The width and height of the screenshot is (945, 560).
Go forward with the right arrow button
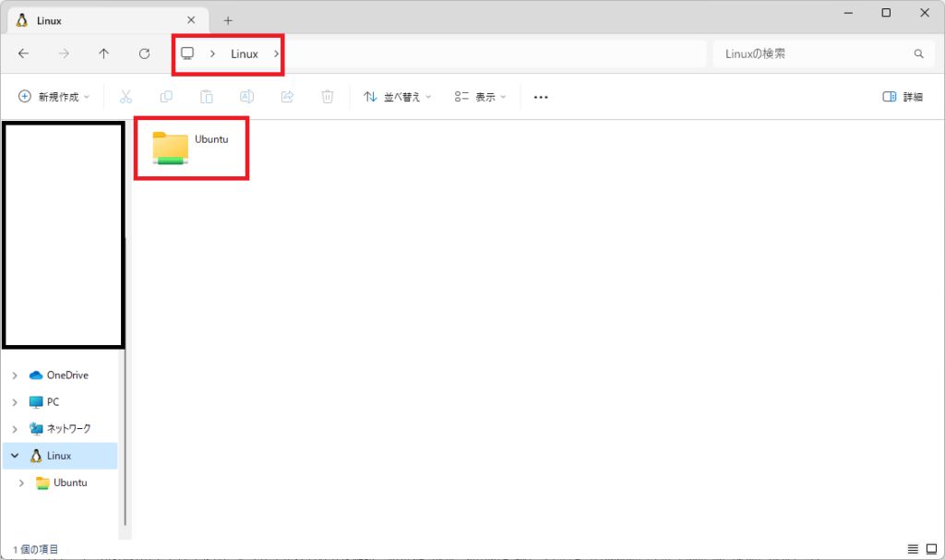click(x=64, y=54)
